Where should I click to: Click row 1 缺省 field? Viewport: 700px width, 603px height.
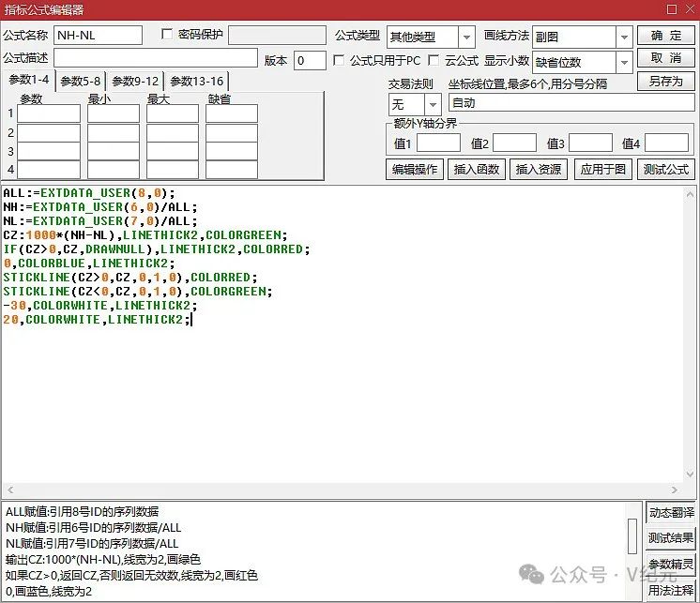(232, 113)
